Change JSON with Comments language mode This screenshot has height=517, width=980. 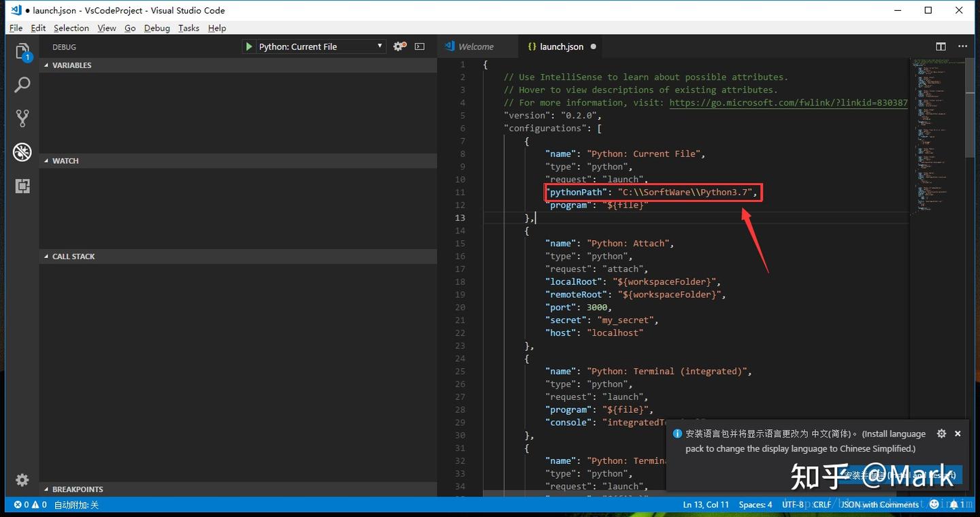880,505
